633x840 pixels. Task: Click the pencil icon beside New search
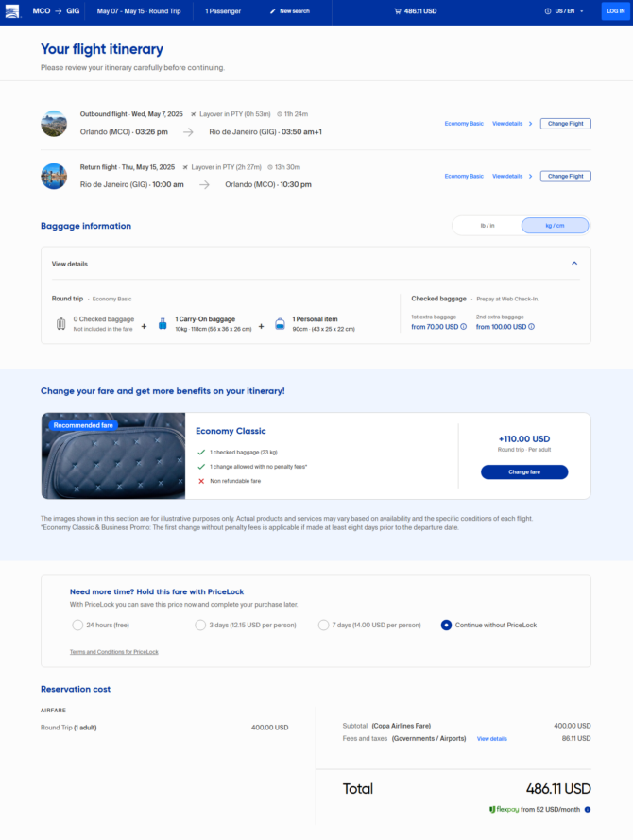(273, 11)
